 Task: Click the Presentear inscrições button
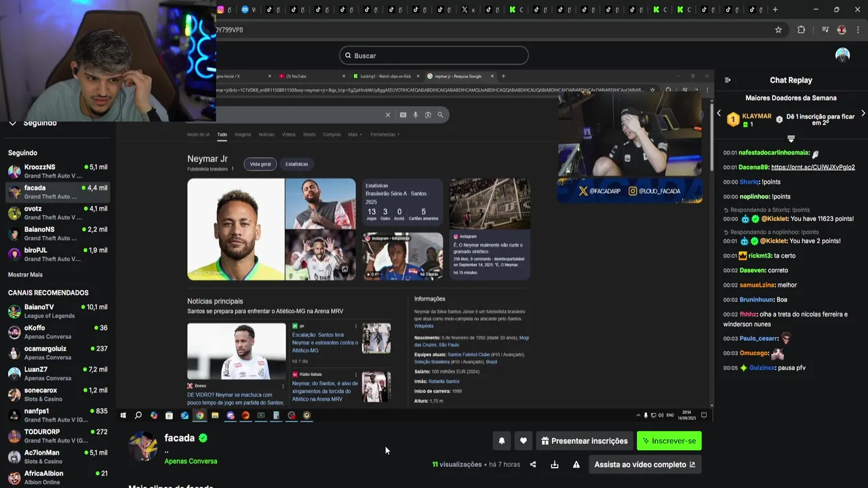[585, 441]
